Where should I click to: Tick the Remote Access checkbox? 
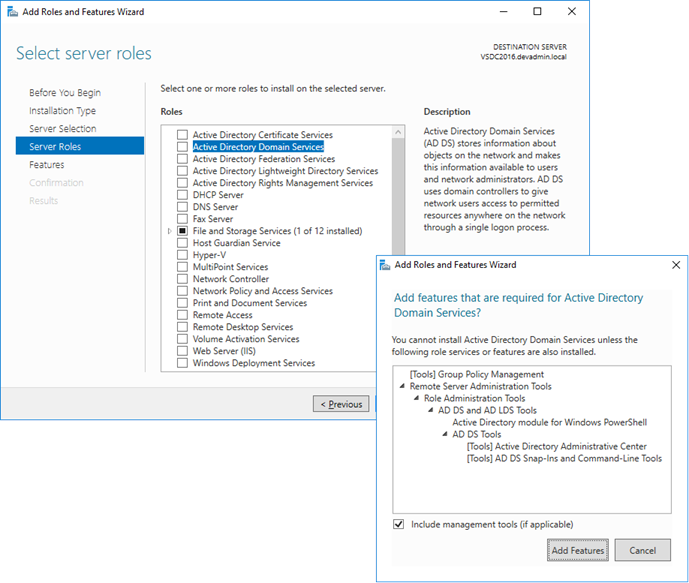(182, 315)
